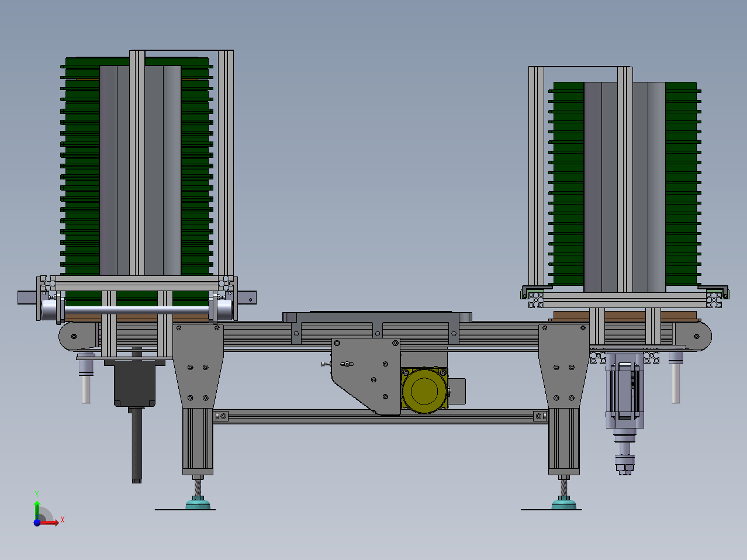Select the center pallet plate on conveyor

click(377, 316)
